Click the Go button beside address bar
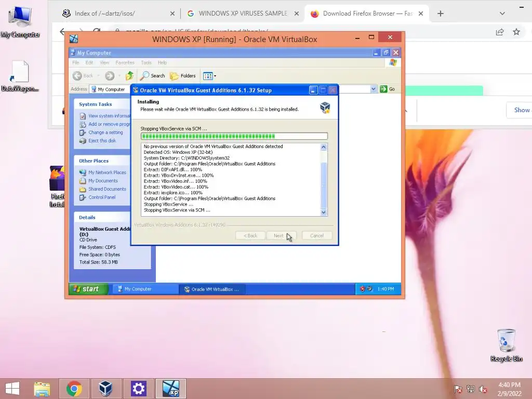 click(388, 89)
